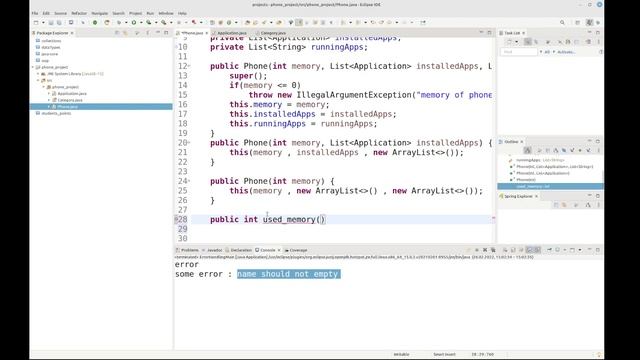Click the Terminal icon in main toolbar
This screenshot has height=360, width=640.
(x=71, y=22)
